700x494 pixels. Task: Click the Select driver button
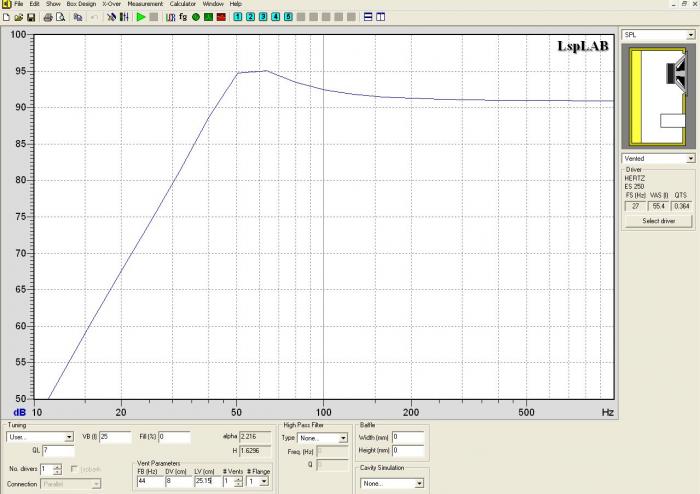pos(658,220)
